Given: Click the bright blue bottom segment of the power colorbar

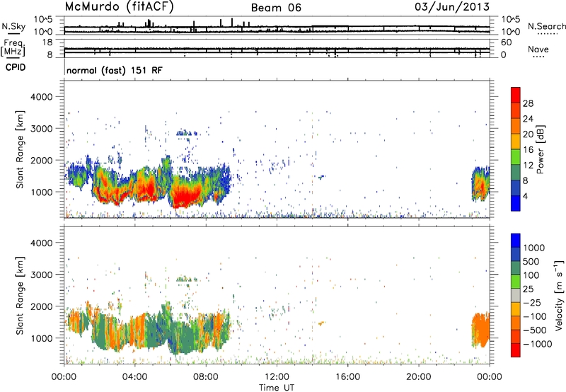Looking at the screenshot, I should tap(516, 203).
